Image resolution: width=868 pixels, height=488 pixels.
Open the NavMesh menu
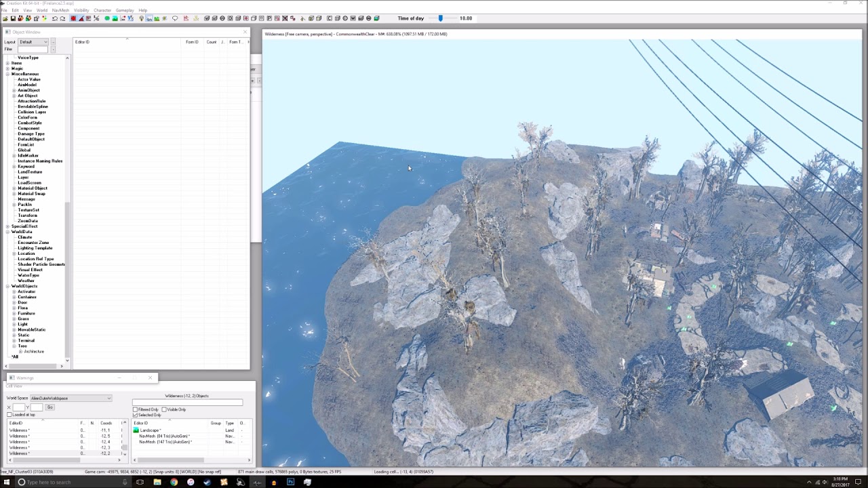click(x=60, y=10)
